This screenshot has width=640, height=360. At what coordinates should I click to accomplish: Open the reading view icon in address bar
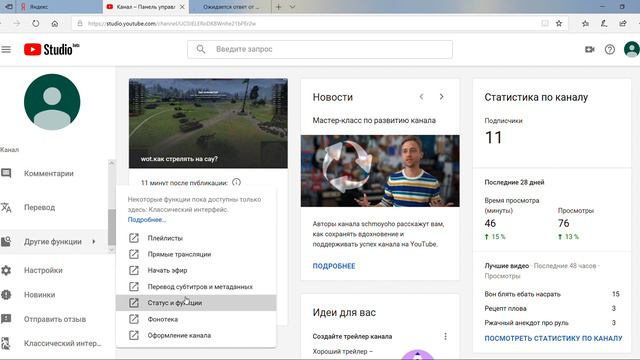[545, 24]
